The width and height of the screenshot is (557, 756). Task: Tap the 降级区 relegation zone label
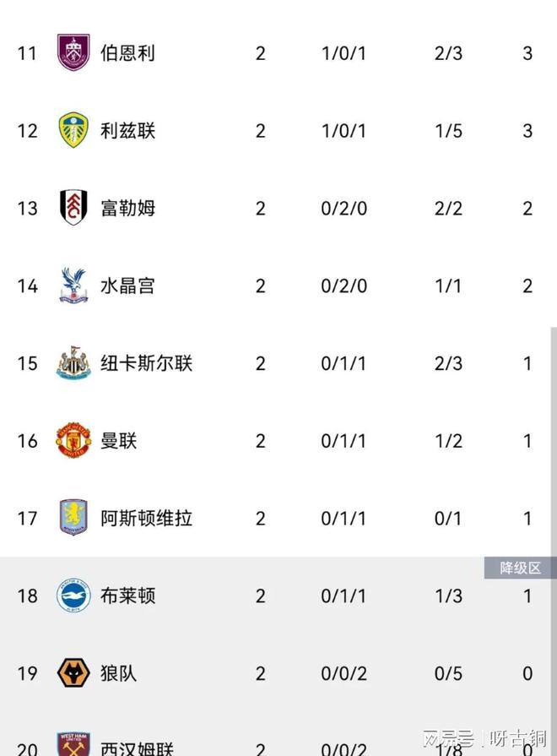point(520,568)
